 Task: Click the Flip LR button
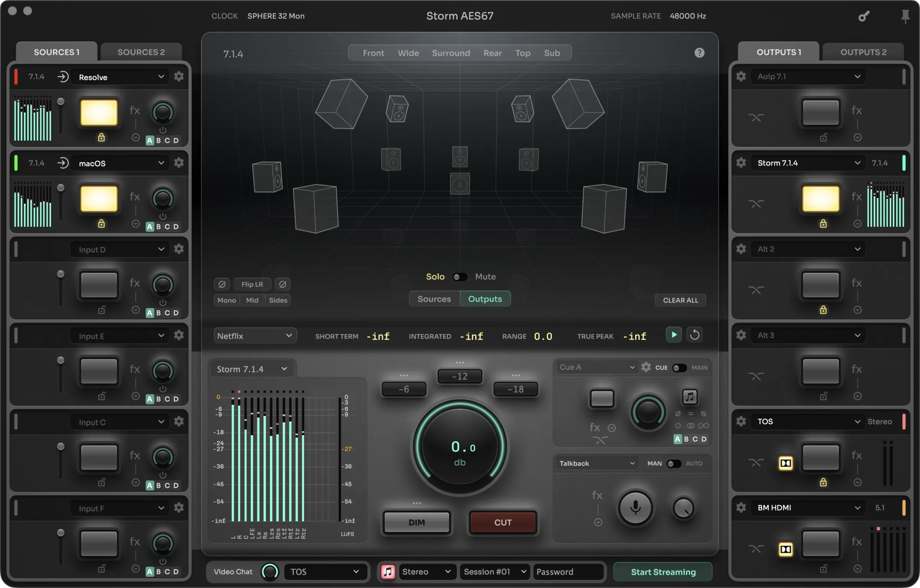coord(252,284)
